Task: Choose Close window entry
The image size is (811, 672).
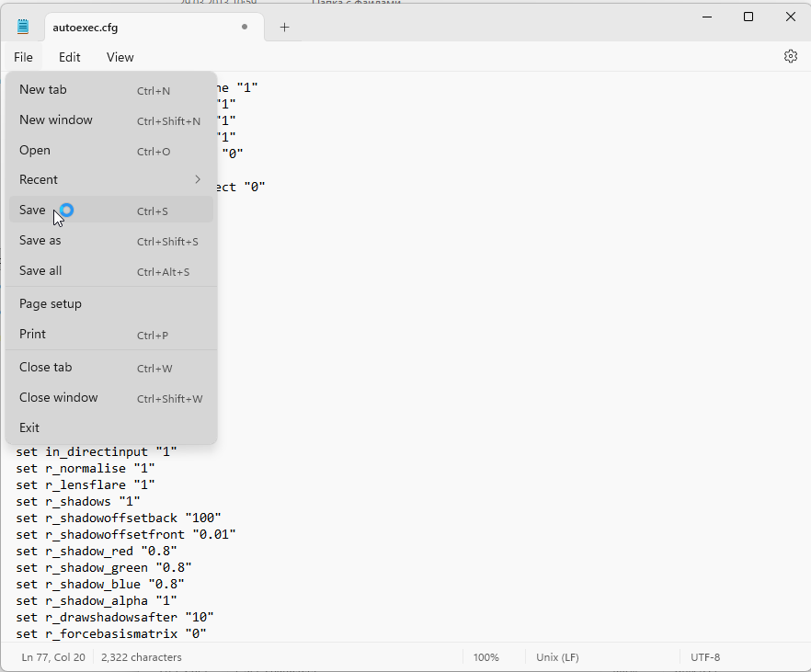Action: click(x=111, y=397)
